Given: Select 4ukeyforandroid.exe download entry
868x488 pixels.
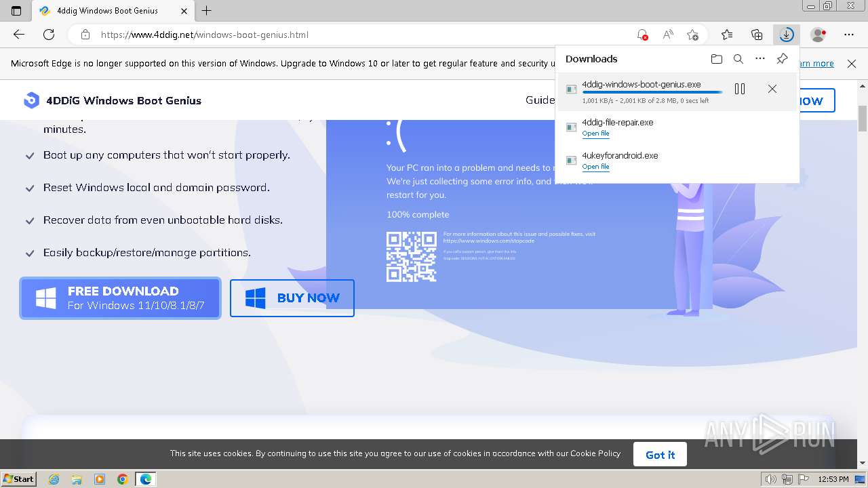Looking at the screenshot, I should tap(677, 161).
